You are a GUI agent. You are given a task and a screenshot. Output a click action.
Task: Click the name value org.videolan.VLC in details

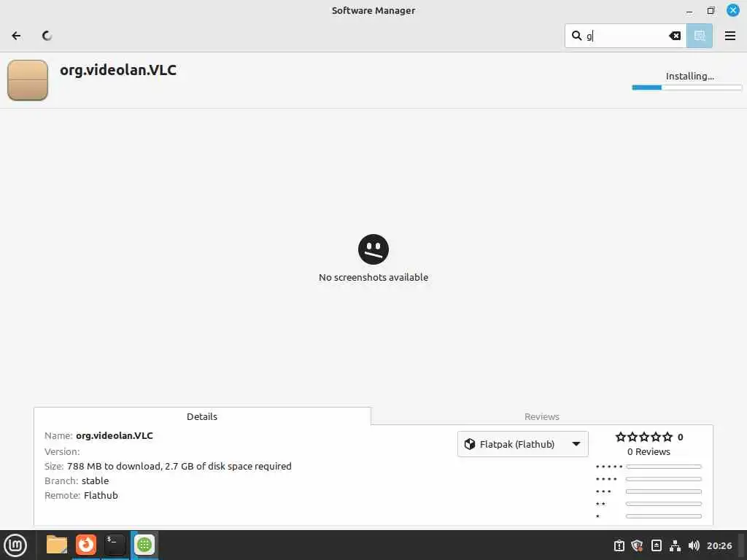115,436
